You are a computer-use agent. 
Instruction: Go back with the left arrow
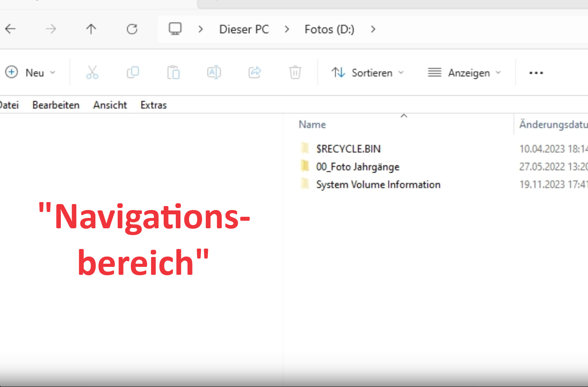click(x=10, y=29)
